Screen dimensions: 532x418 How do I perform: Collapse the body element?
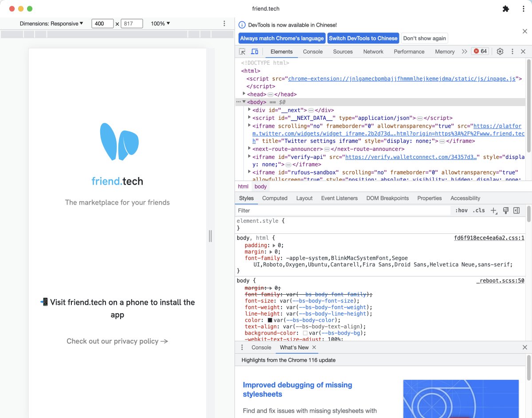pos(244,102)
